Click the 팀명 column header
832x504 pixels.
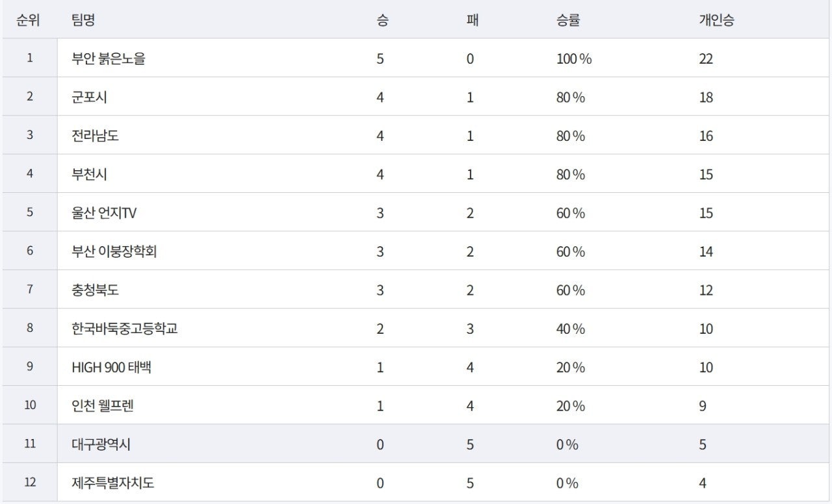click(x=83, y=20)
